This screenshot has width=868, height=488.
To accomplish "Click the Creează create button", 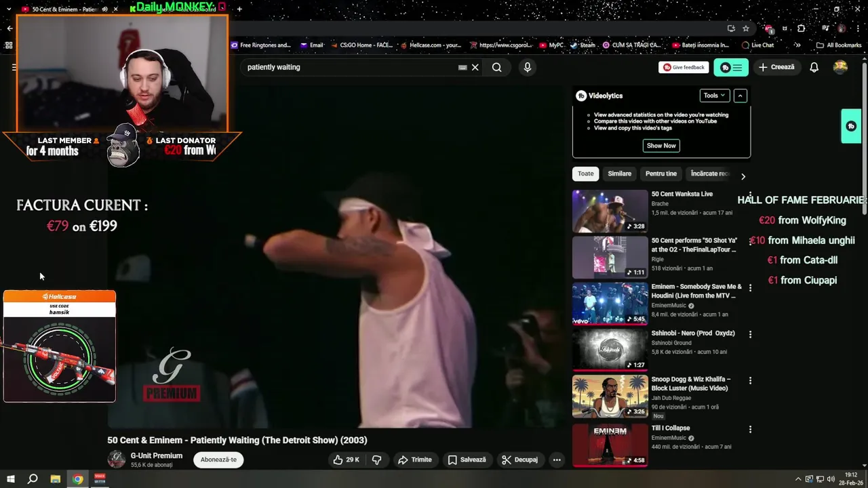I will (776, 67).
